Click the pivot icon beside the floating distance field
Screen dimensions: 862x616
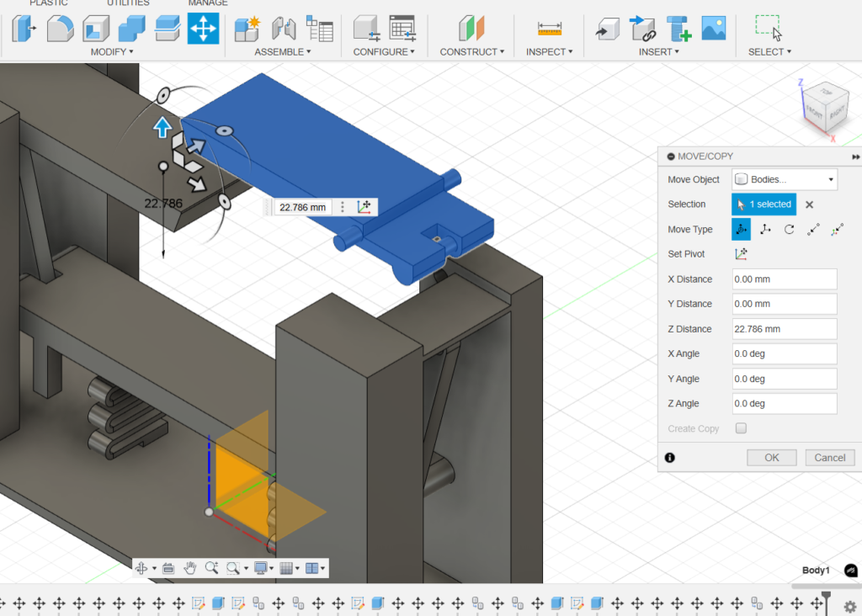pos(364,207)
